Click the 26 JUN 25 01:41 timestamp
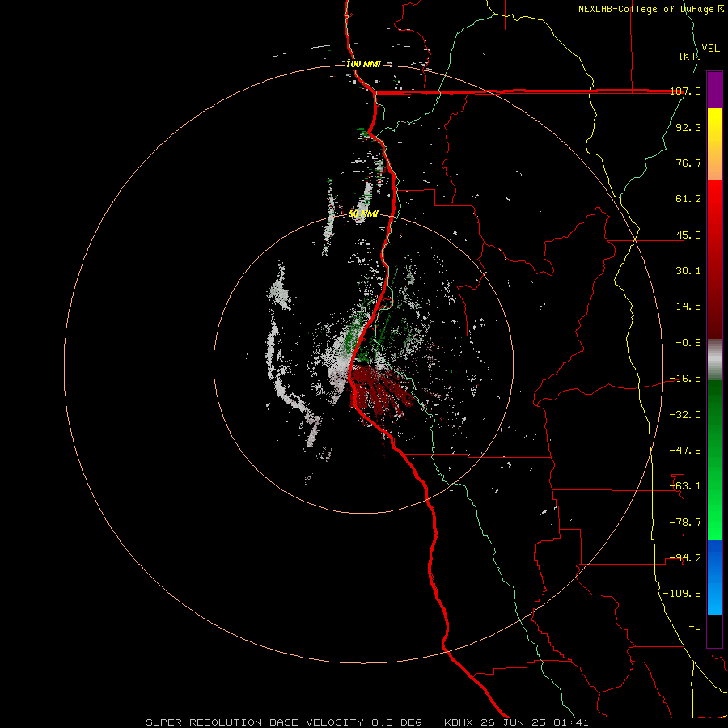 tap(535, 722)
